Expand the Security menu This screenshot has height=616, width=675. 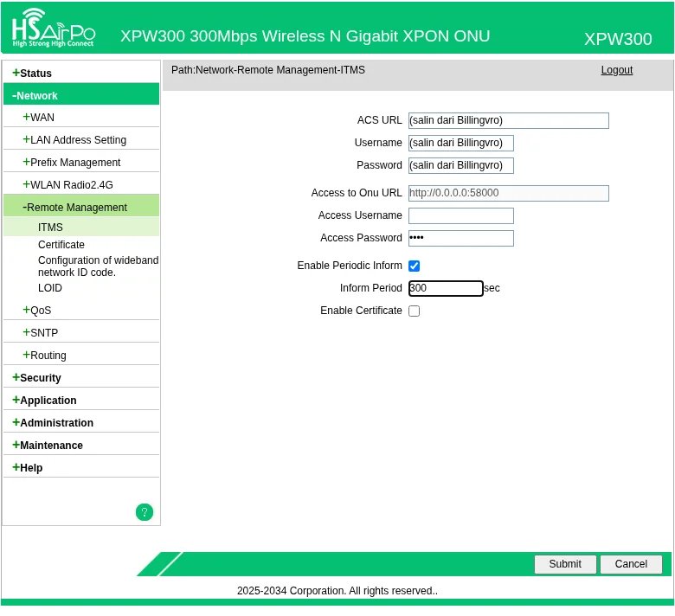tap(81, 377)
